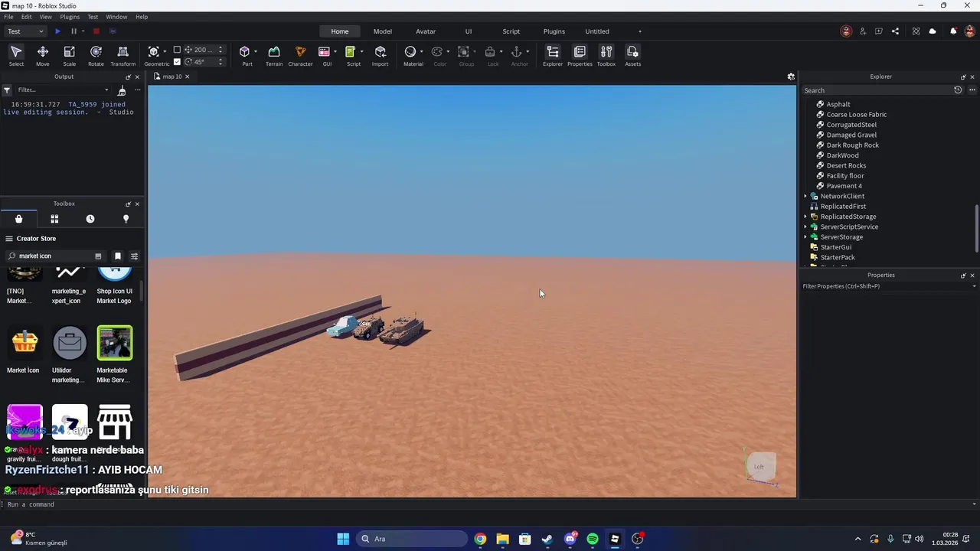Open the Script type dropdown arrow
Viewport: 980px width, 551px height.
click(x=361, y=52)
